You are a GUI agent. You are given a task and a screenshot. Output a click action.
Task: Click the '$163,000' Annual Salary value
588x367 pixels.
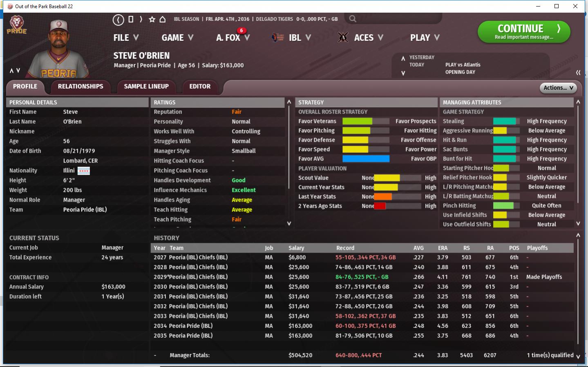[x=113, y=287]
